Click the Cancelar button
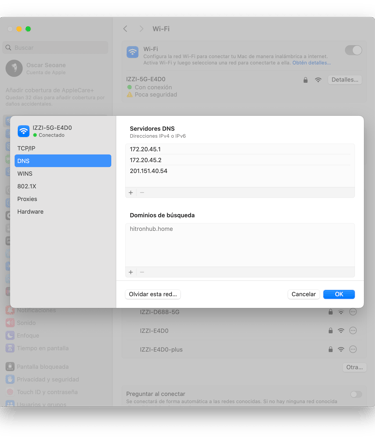 (x=304, y=294)
